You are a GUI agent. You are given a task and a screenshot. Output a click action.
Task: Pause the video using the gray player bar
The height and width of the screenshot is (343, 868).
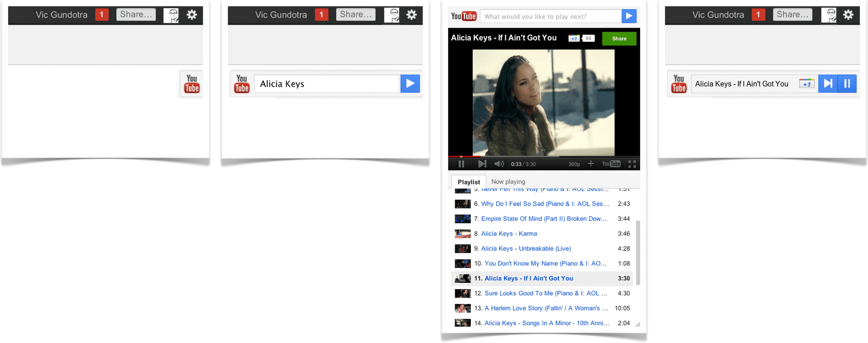461,164
